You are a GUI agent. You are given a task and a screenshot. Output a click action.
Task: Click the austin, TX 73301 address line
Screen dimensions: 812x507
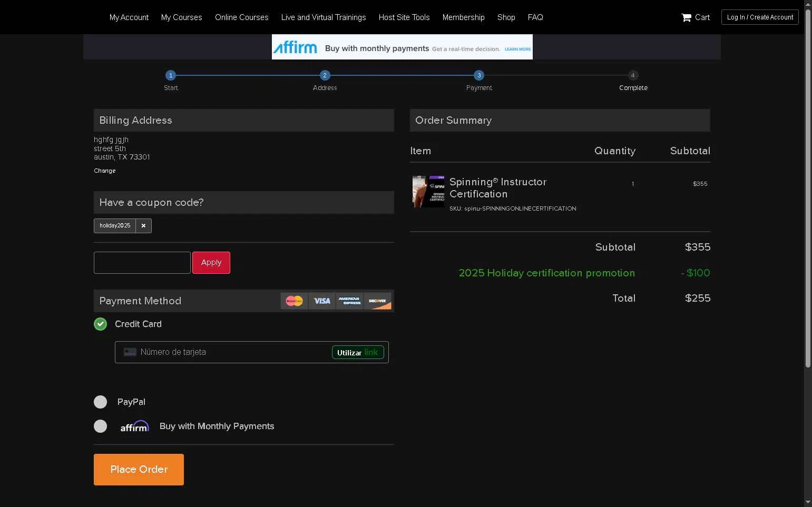pyautogui.click(x=122, y=157)
